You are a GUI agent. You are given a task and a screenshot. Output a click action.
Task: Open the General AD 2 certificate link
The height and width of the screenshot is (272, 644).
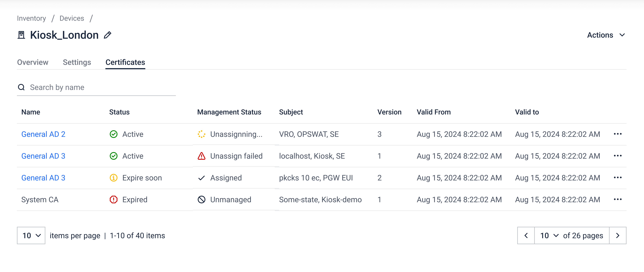click(x=43, y=134)
